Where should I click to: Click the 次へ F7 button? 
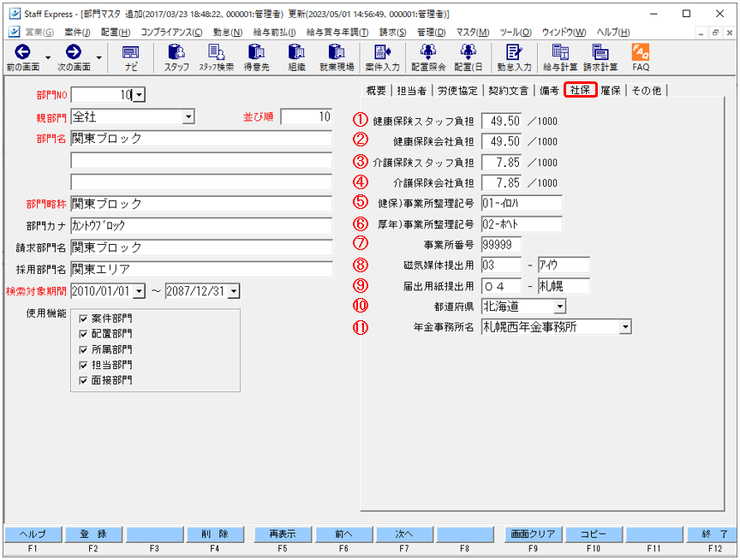click(404, 534)
